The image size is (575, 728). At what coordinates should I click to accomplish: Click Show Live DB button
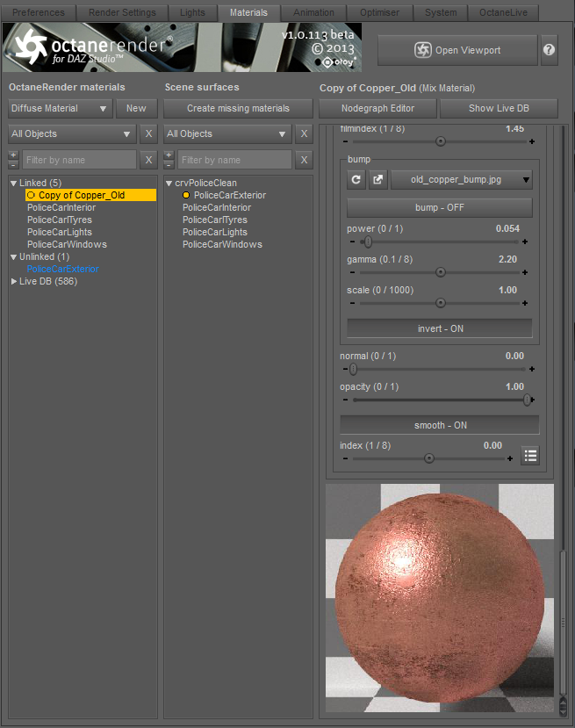[499, 108]
